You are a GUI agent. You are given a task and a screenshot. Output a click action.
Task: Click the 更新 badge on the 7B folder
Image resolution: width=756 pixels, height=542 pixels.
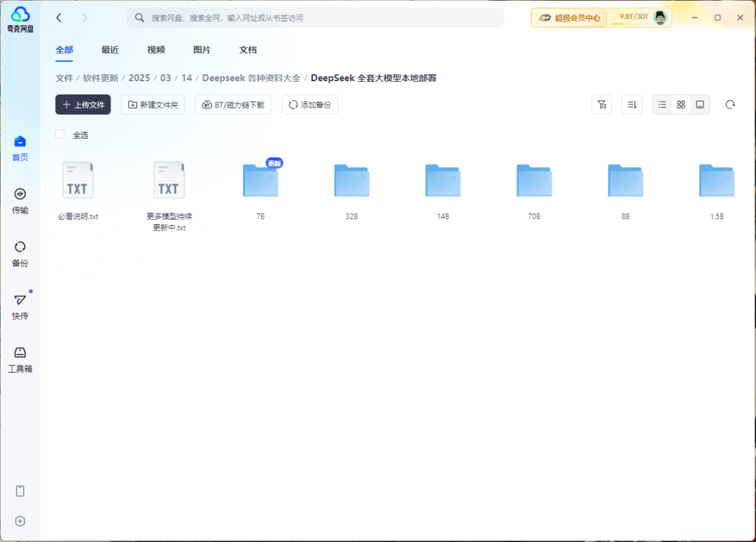point(274,163)
